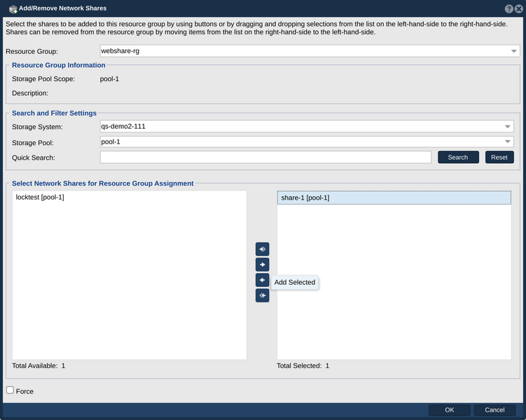Image resolution: width=526 pixels, height=420 pixels.
Task: Confirm with the OK button
Action: point(449,410)
